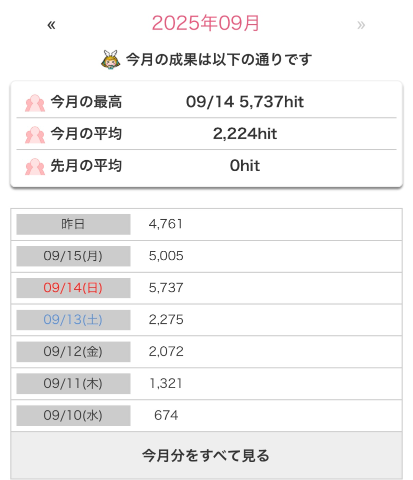Select the 昨日 row label
Image resolution: width=413 pixels, height=480 pixels.
[73, 224]
